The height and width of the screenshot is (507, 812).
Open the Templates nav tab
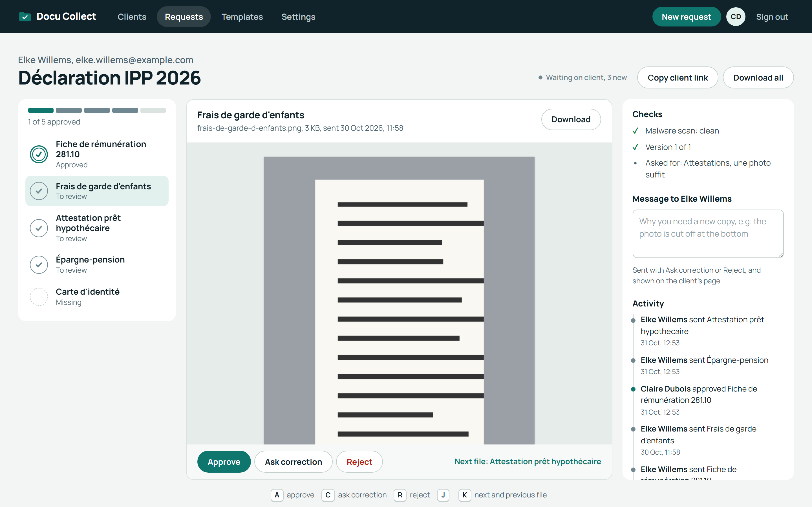[x=242, y=17]
